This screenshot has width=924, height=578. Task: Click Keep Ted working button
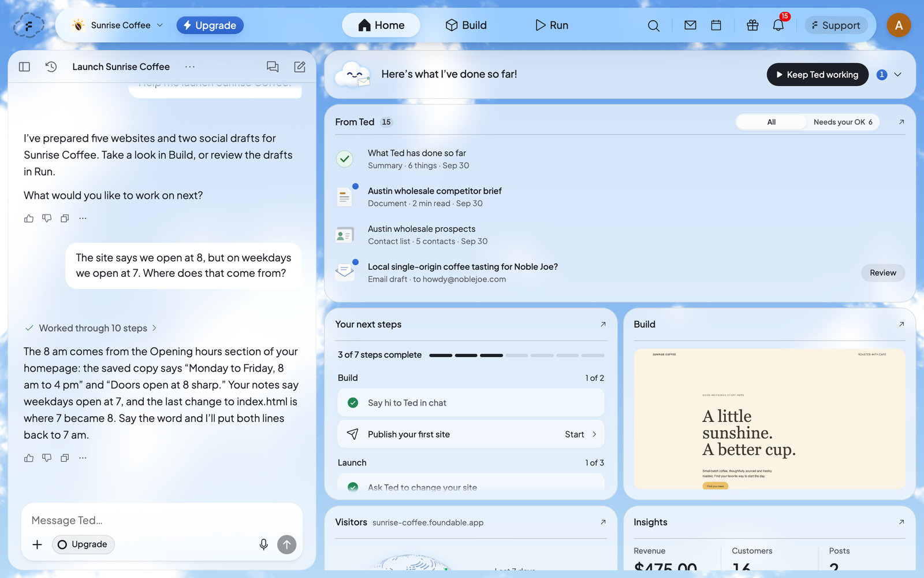pyautogui.click(x=817, y=75)
